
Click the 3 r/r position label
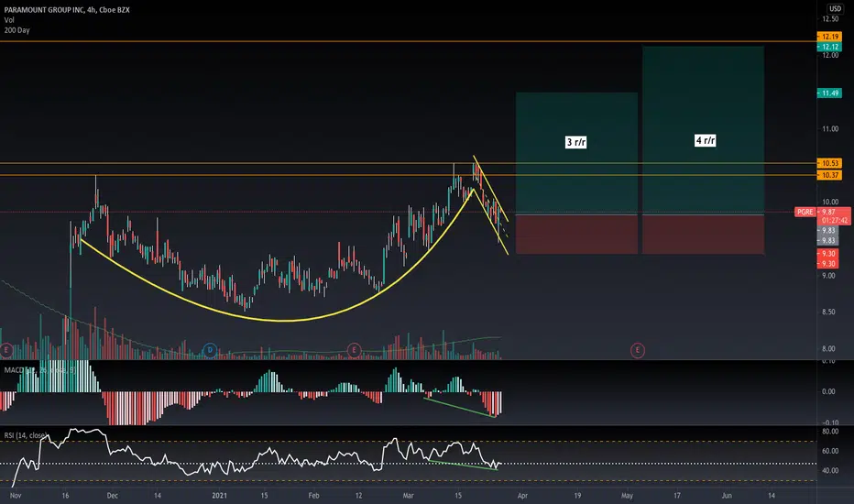pyautogui.click(x=576, y=142)
